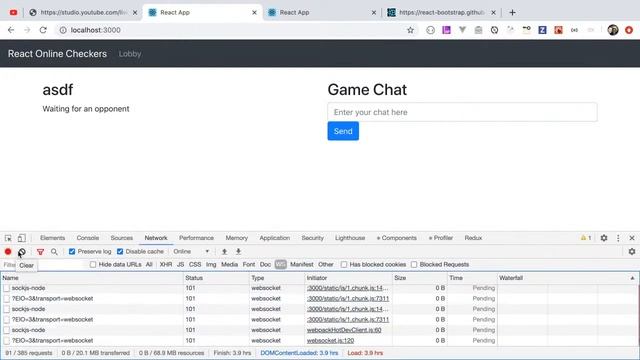Select the selected WS filter
The width and height of the screenshot is (640, 360).
click(x=280, y=264)
